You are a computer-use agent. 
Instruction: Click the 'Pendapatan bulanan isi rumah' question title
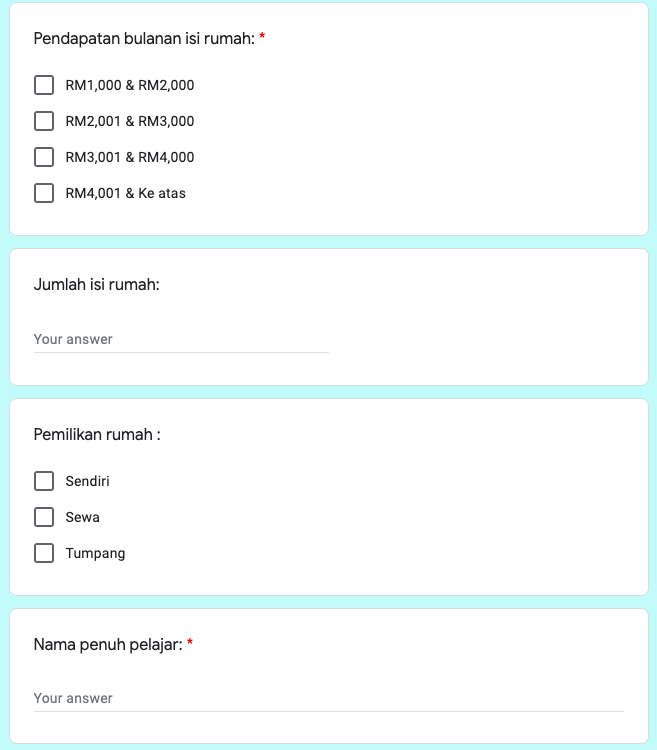tap(144, 39)
